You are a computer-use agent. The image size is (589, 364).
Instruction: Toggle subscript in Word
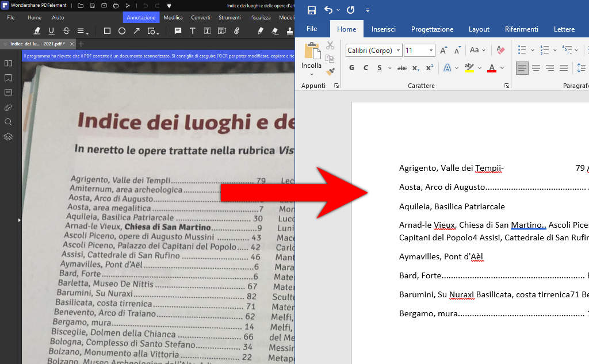[416, 68]
